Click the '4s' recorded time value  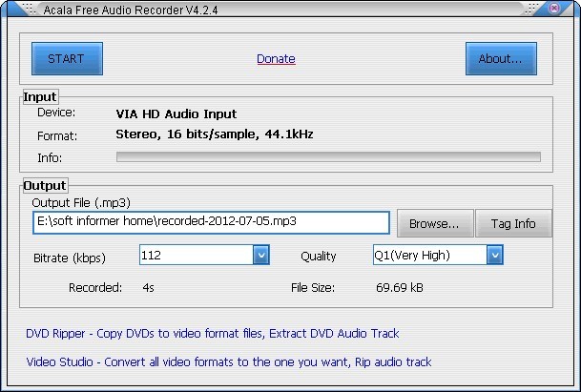(x=148, y=287)
